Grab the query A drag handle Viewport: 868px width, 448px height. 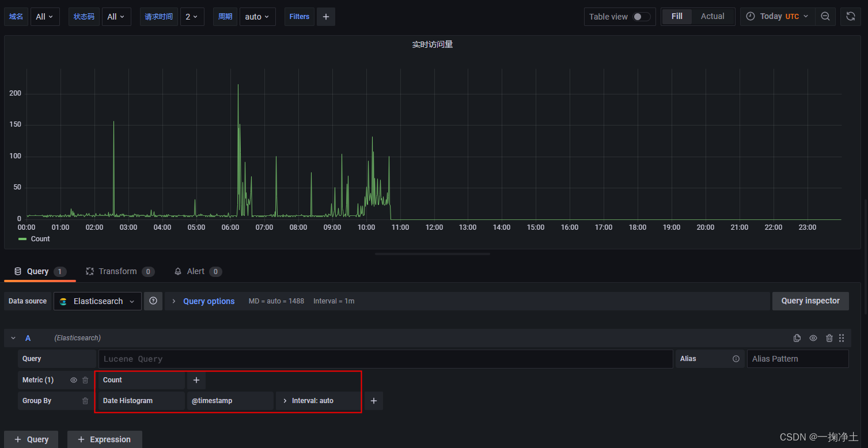pyautogui.click(x=842, y=338)
